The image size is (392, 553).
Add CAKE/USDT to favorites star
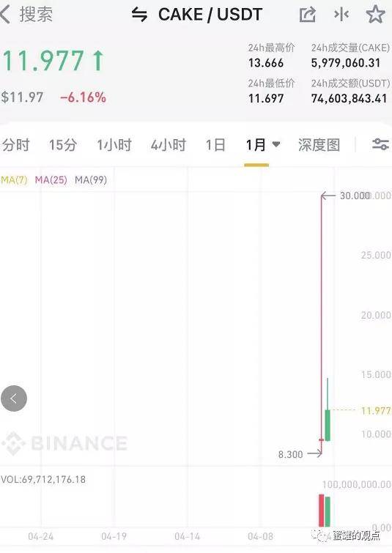pos(375,15)
